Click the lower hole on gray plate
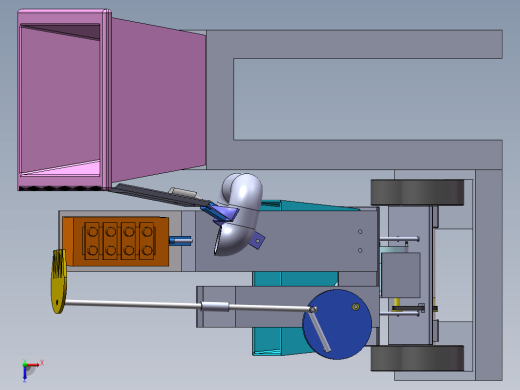Image resolution: width=520 pixels, height=390 pixels. point(360,250)
